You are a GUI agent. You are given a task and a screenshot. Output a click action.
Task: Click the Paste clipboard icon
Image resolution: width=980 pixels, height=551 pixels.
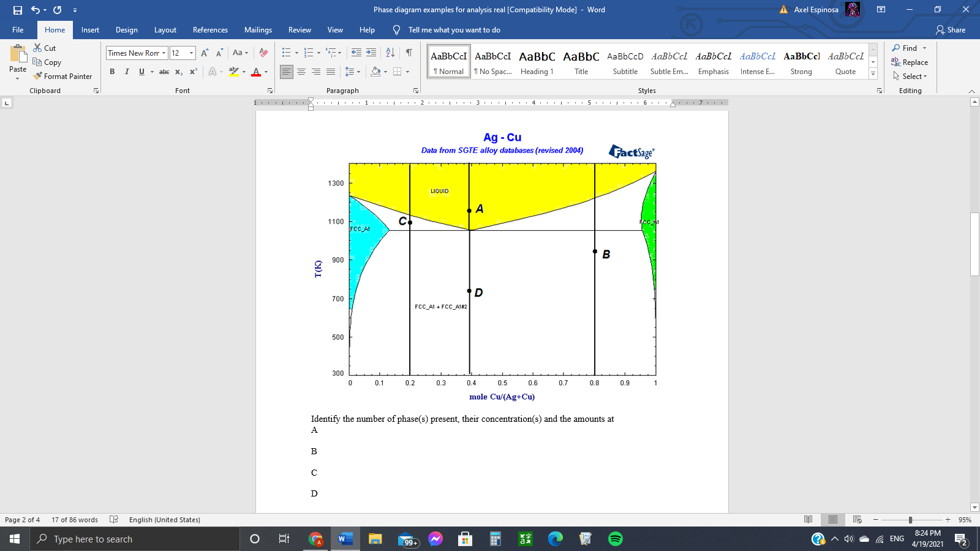[x=18, y=54]
